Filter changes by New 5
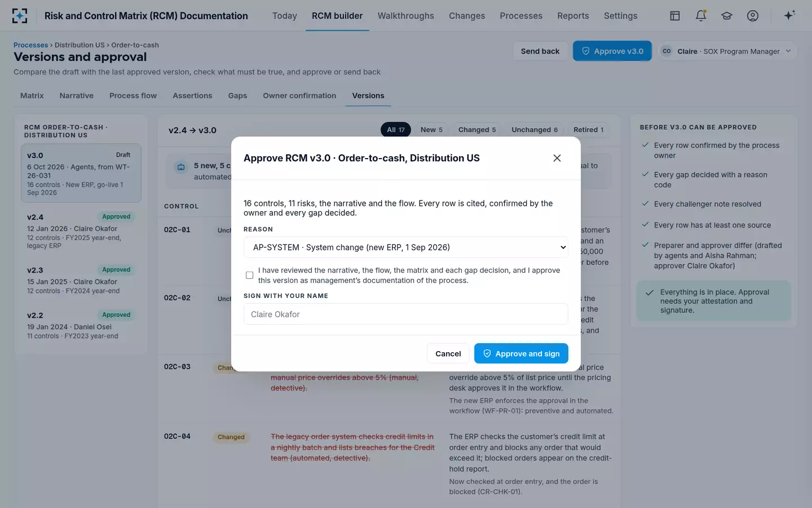The image size is (812, 508). coord(431,129)
